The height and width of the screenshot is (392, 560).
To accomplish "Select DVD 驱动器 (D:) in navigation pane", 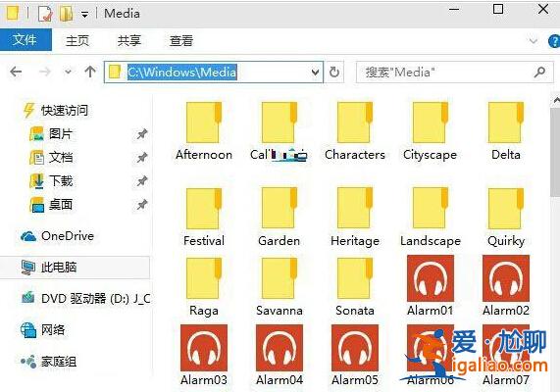I will tap(85, 299).
